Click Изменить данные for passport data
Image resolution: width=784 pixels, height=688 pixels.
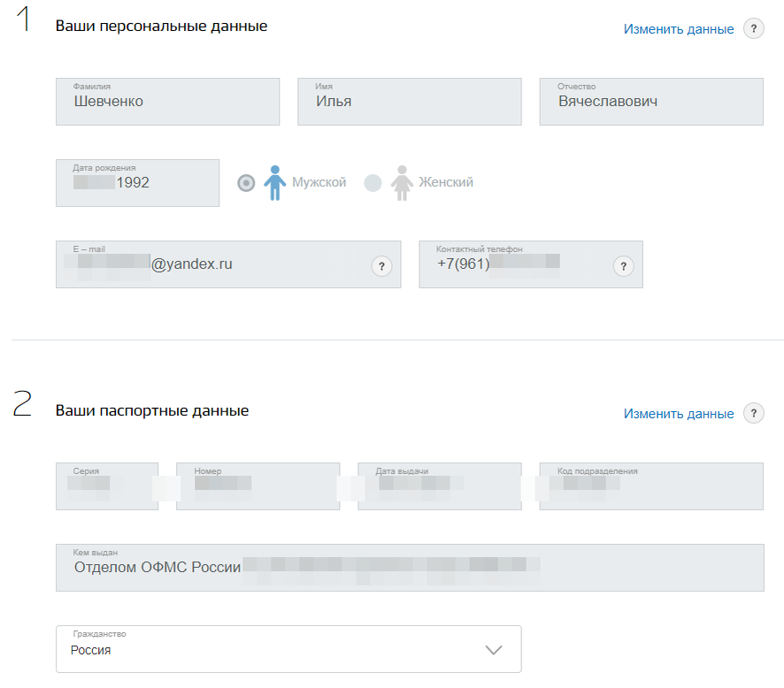(678, 414)
